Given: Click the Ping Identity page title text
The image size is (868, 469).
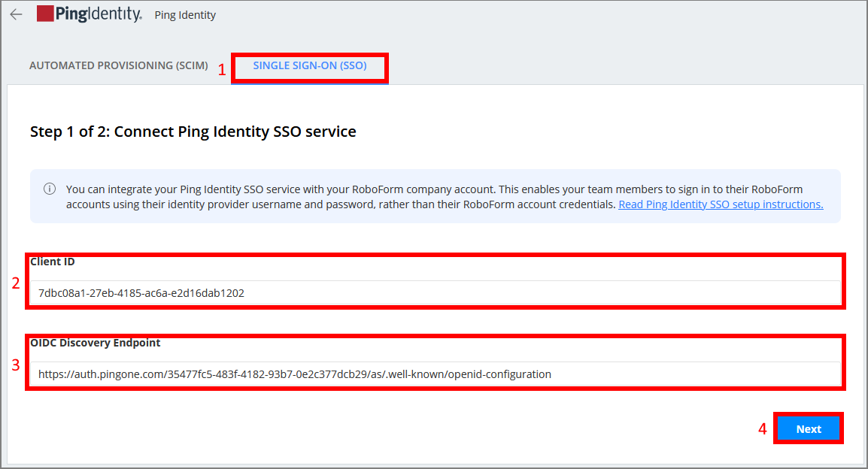Looking at the screenshot, I should pyautogui.click(x=185, y=15).
